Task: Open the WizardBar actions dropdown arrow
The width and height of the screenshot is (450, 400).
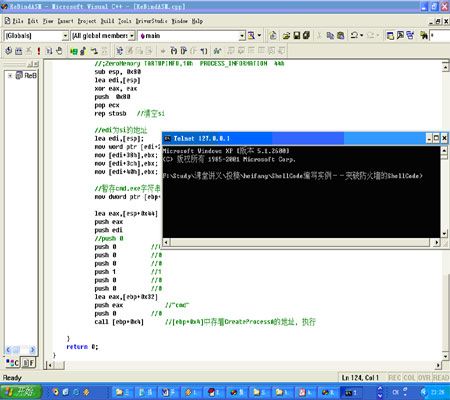Action: tap(259, 35)
